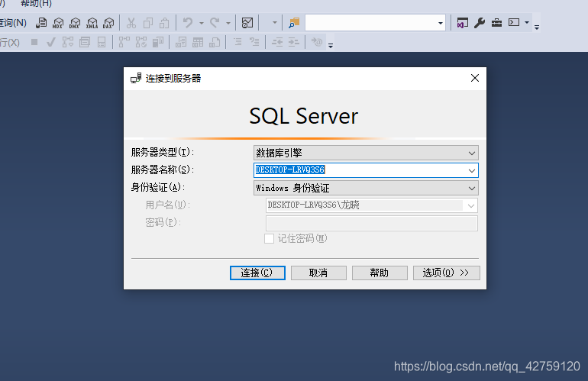The image size is (588, 381).
Task: Open a new DMX query
Action: click(75, 23)
